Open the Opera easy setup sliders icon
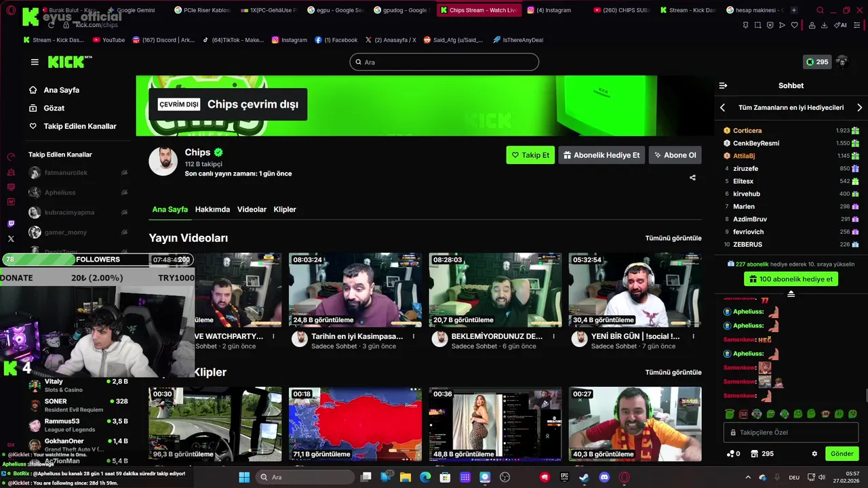Screen dimensions: 868x488 [856, 25]
